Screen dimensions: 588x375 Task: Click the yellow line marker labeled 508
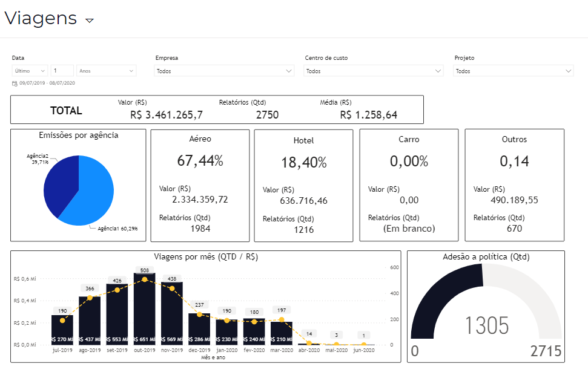coord(144,279)
